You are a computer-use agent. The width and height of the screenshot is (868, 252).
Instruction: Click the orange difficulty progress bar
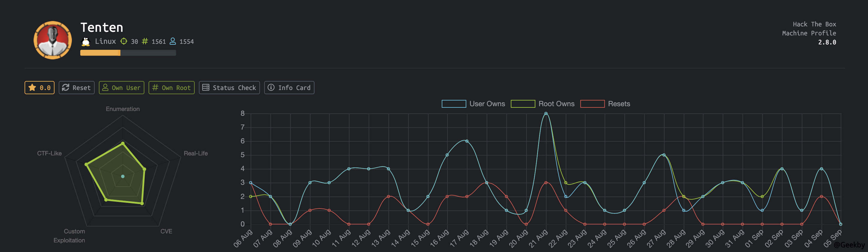100,53
